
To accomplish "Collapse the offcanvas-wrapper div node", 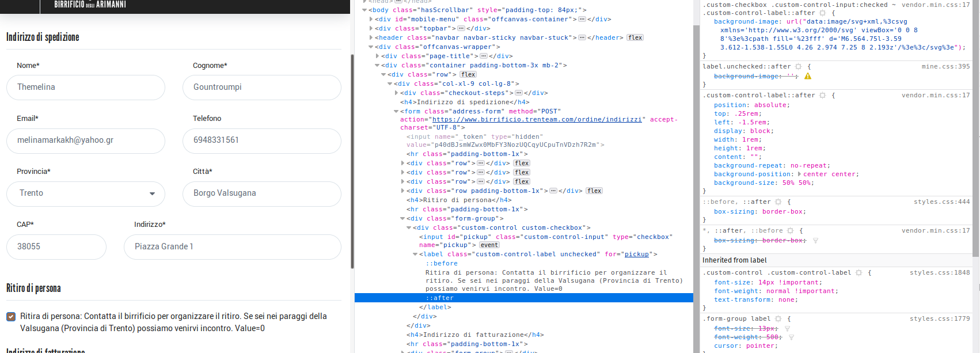I will pos(371,47).
